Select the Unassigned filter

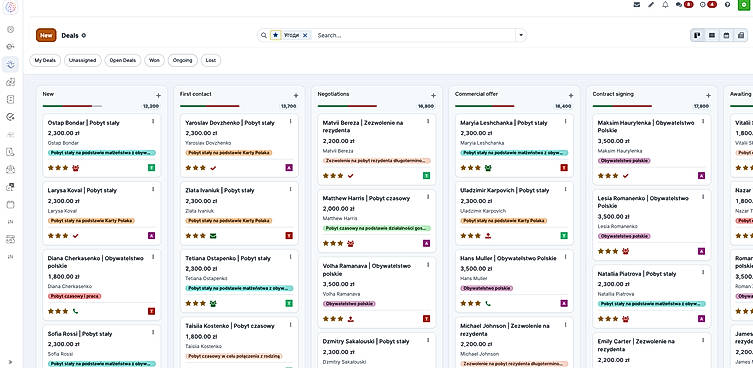(x=83, y=61)
